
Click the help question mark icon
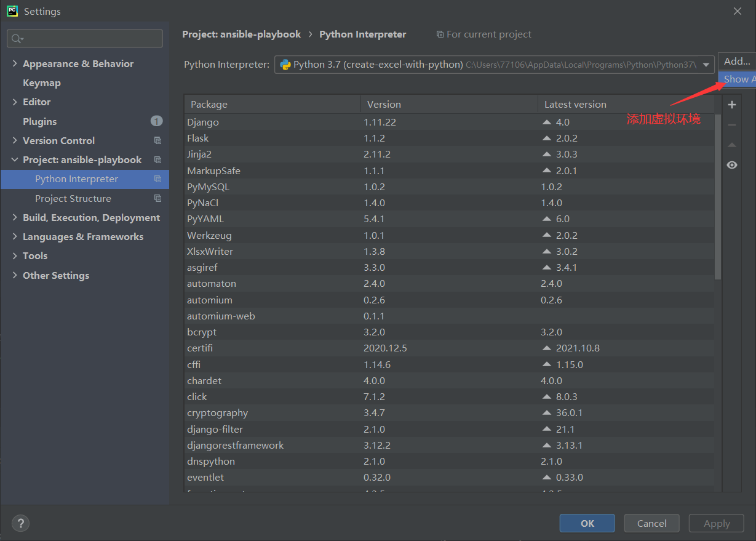click(x=20, y=523)
